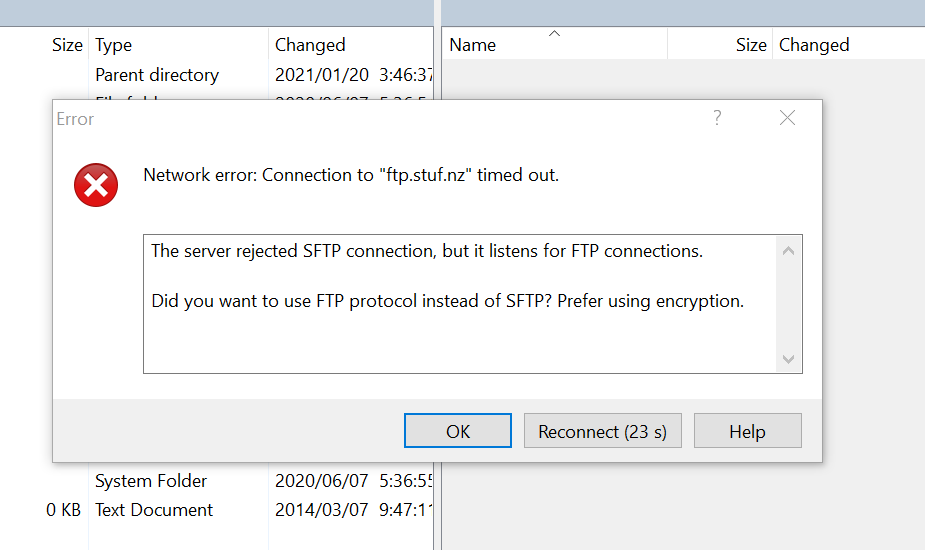The width and height of the screenshot is (925, 550).
Task: Sort left panel by Type column
Action: [114, 45]
